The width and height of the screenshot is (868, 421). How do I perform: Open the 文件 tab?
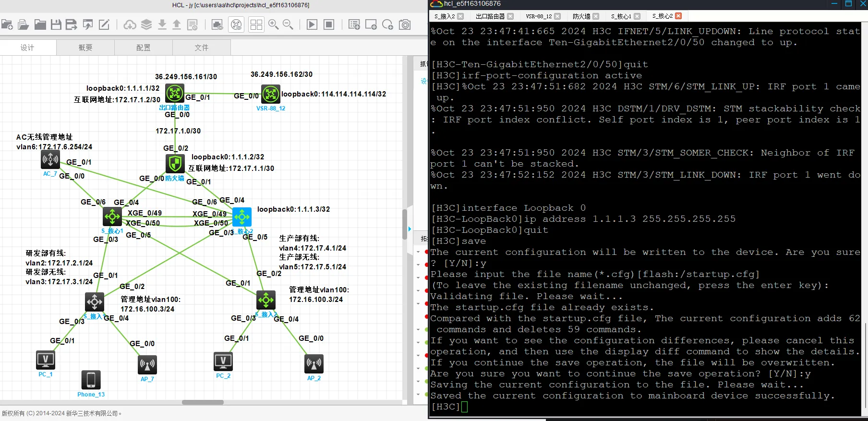pos(202,48)
